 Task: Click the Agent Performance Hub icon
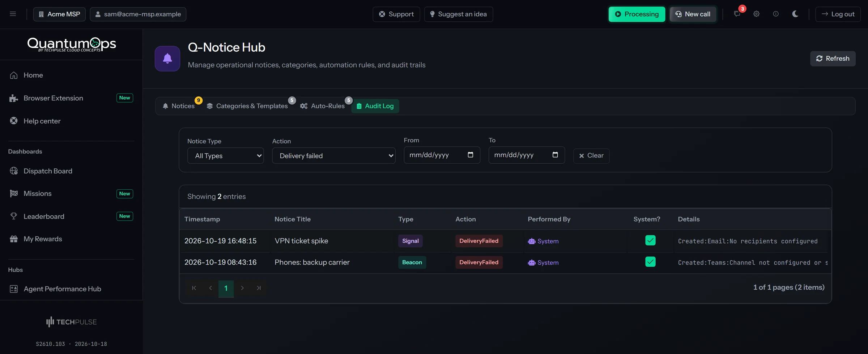click(x=14, y=289)
